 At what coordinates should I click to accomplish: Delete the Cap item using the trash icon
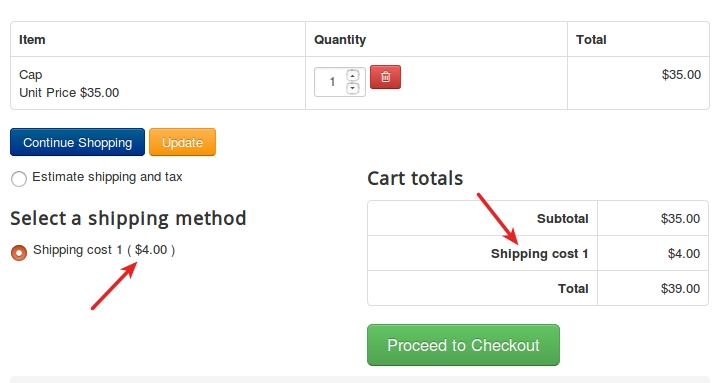[385, 77]
